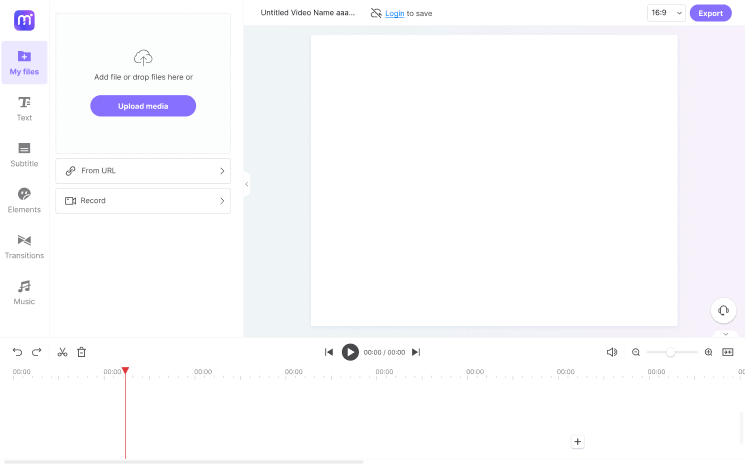This screenshot has width=745, height=465.
Task: Click the Upload media button
Action: (143, 106)
